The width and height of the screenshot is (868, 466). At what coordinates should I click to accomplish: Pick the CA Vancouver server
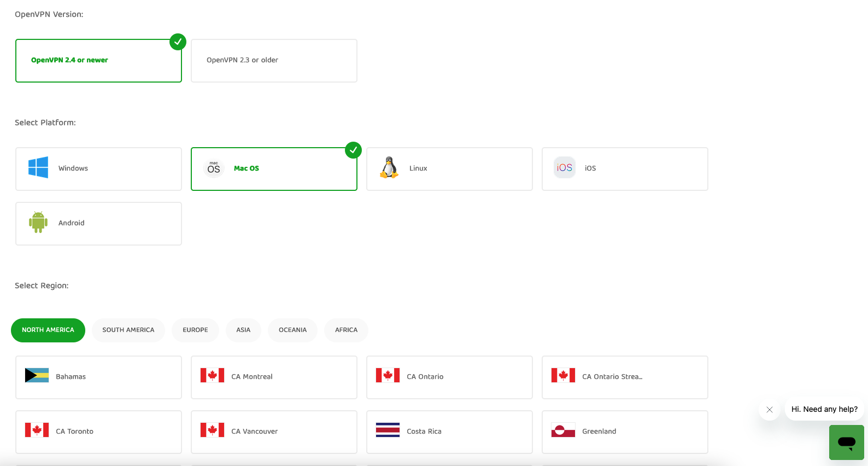[274, 432]
